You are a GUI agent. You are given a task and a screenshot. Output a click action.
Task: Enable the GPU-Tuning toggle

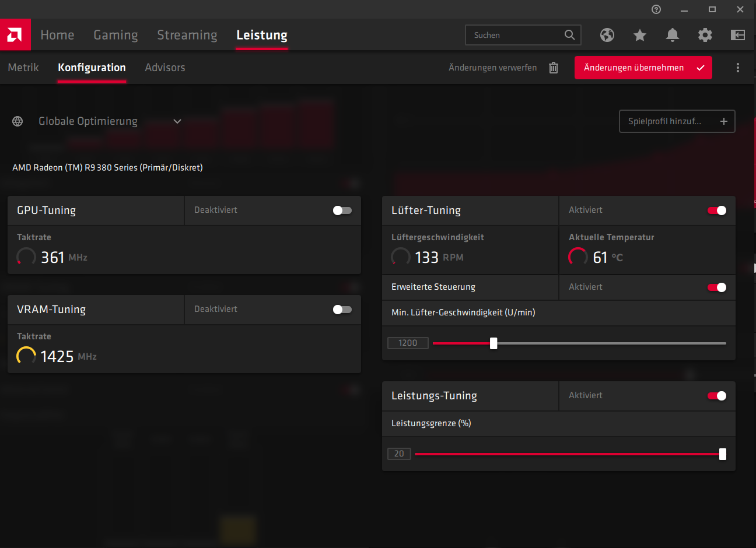[342, 210]
